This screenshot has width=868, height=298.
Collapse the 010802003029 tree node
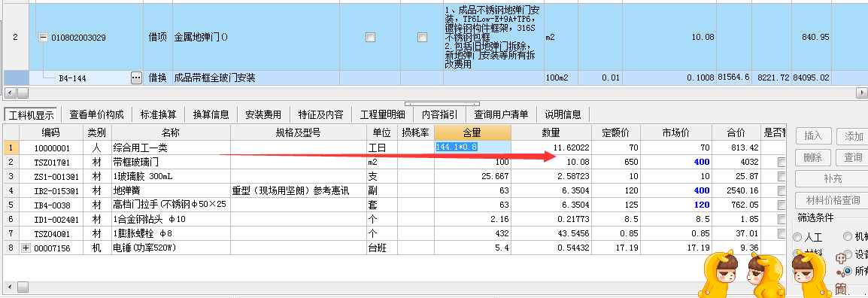click(x=43, y=38)
